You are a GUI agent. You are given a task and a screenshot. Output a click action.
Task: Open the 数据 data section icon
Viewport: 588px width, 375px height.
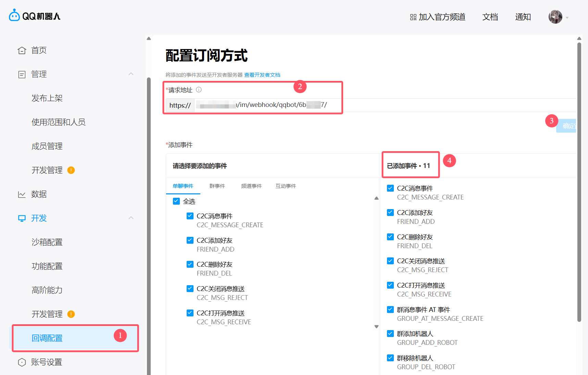tap(22, 194)
